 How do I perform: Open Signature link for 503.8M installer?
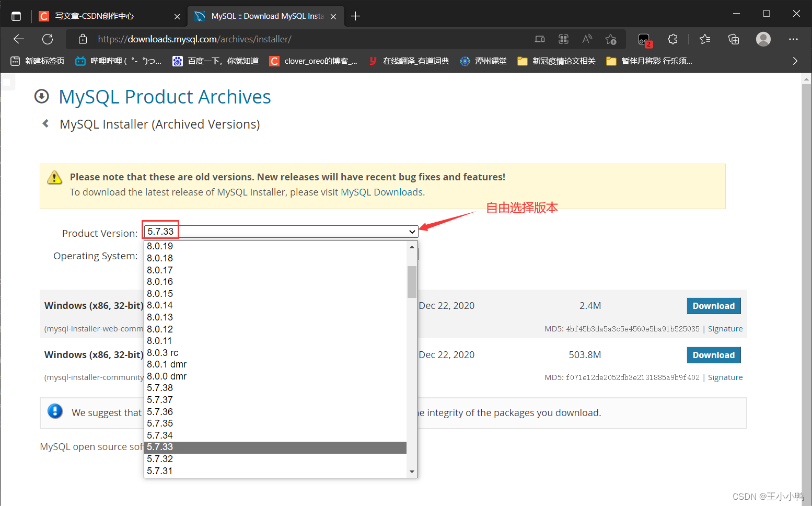tap(725, 377)
